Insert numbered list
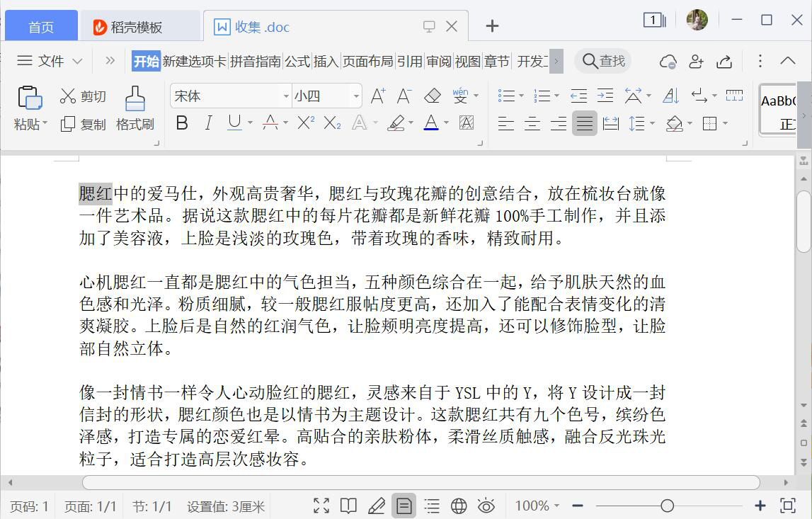 coord(542,96)
